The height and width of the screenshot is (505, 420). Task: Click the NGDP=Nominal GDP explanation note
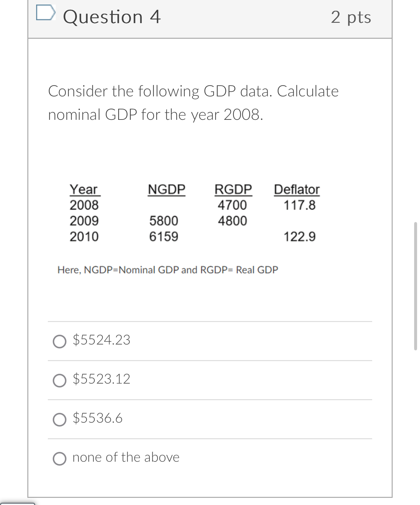(x=167, y=270)
